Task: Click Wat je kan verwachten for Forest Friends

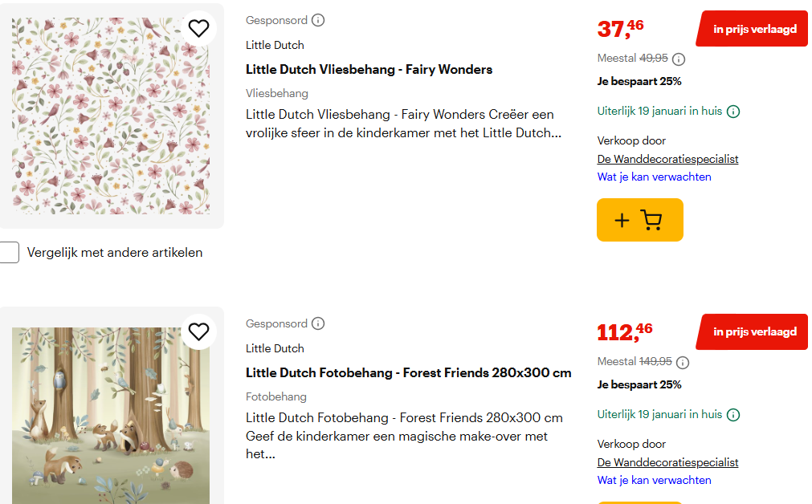Action: [654, 480]
